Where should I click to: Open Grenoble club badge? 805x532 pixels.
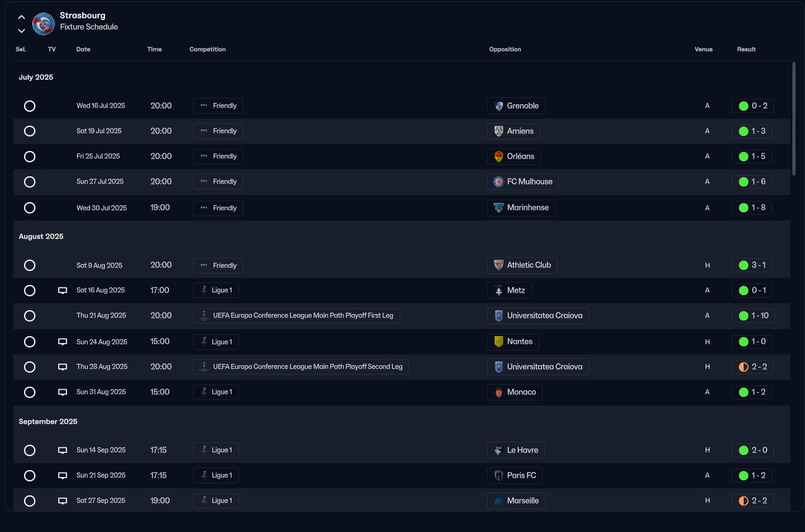coord(499,106)
